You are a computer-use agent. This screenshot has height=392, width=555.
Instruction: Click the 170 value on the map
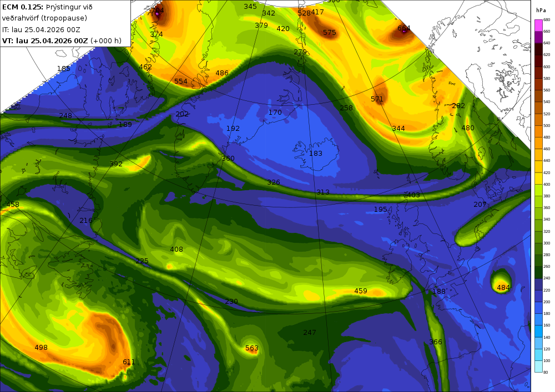(x=275, y=113)
